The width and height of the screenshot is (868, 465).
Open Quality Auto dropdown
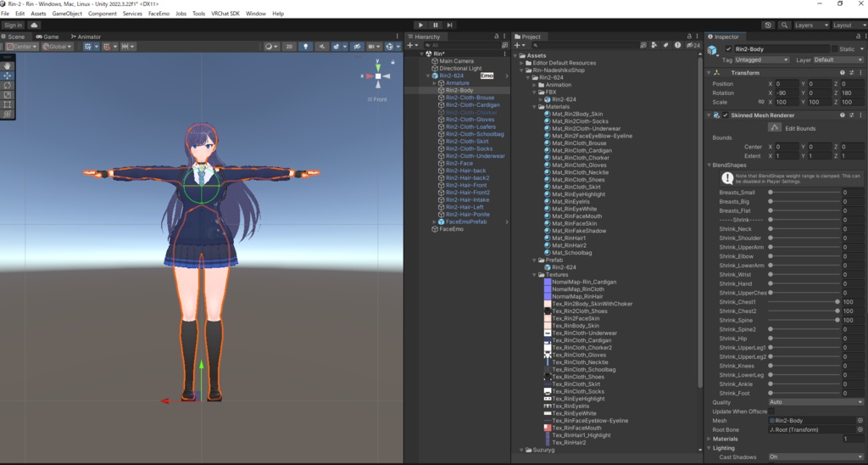point(816,402)
